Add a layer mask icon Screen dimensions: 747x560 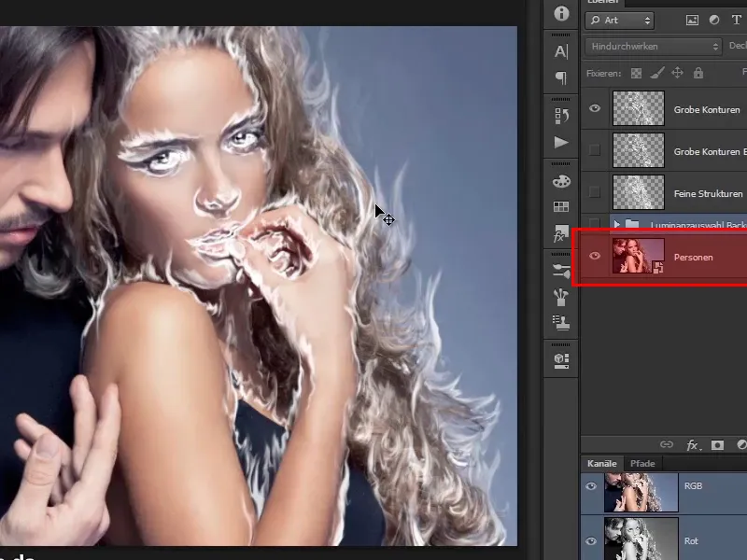[717, 445]
